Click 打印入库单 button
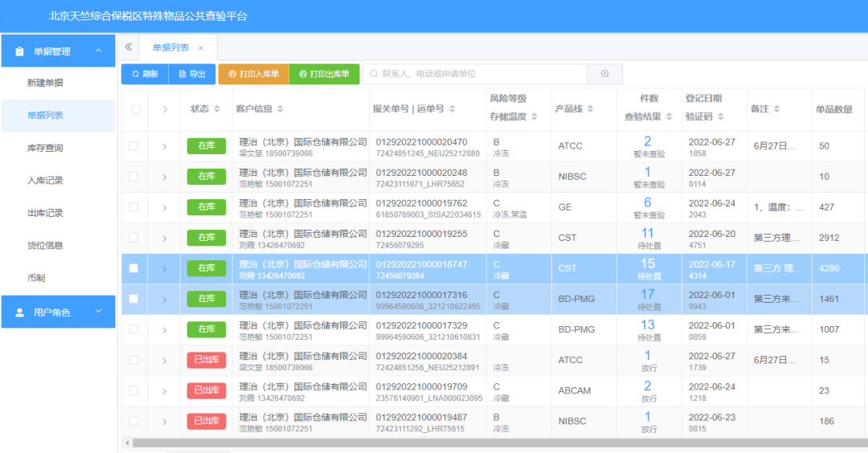868x453 pixels. (253, 74)
